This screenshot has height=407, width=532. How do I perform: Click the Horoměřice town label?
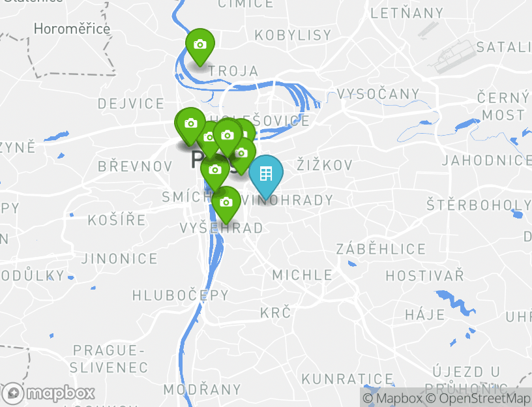(72, 29)
